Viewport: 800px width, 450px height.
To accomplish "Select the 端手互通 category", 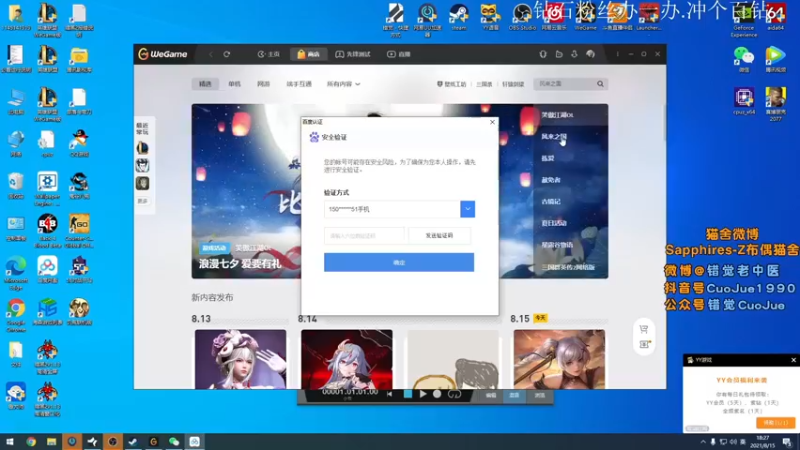I will pos(299,84).
